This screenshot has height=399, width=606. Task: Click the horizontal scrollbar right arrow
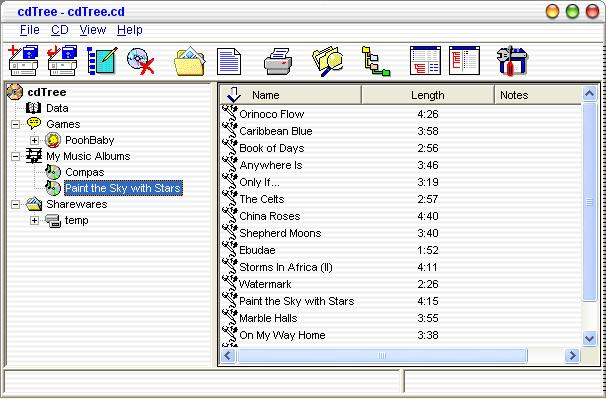572,355
